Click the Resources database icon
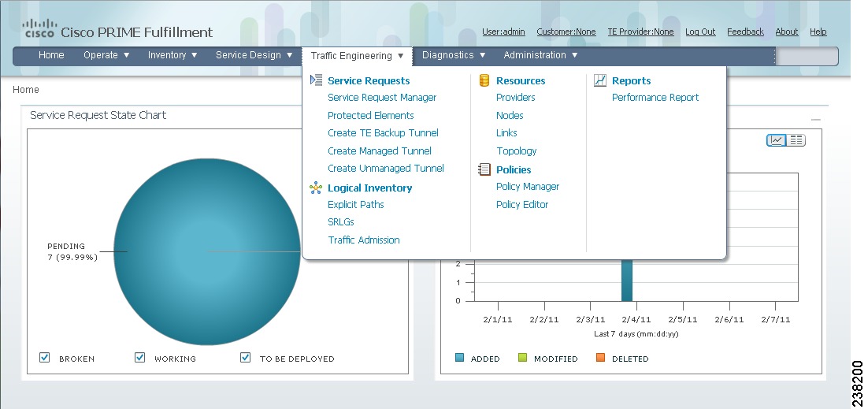Viewport: 868px width, 409px height. pyautogui.click(x=484, y=81)
